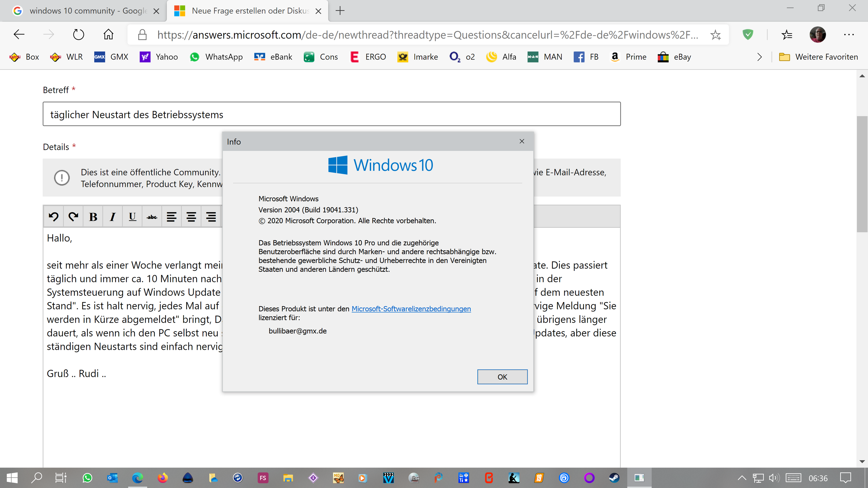Open the Box bookmark
Image resolution: width=868 pixels, height=488 pixels.
point(24,57)
